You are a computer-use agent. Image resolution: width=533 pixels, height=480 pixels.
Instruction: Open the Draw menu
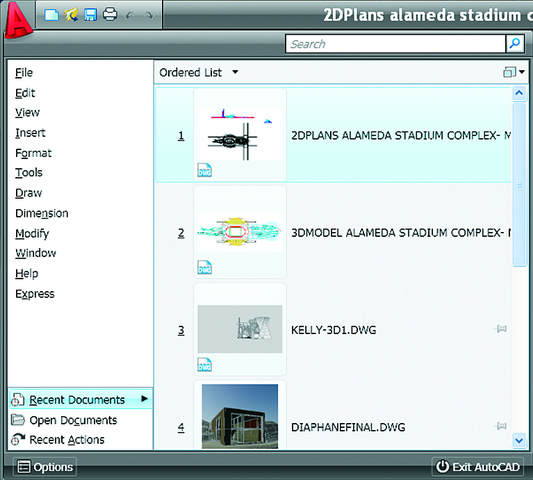(x=28, y=193)
